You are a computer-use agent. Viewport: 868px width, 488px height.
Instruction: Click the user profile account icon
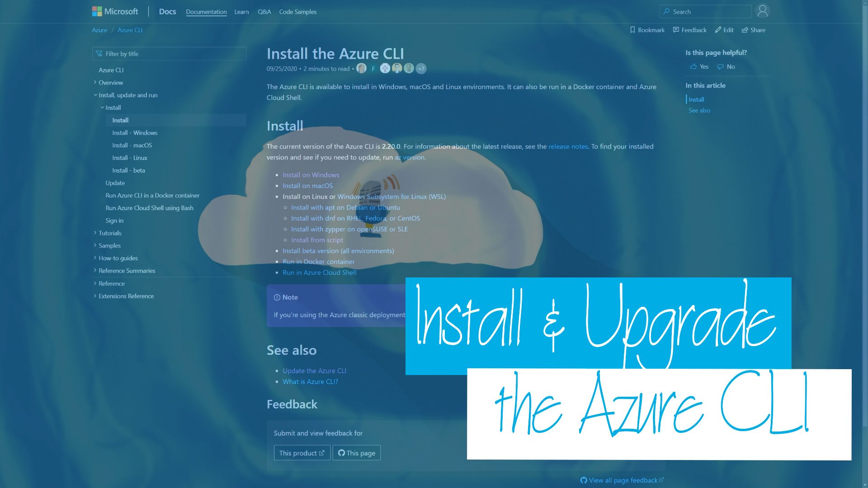click(763, 11)
